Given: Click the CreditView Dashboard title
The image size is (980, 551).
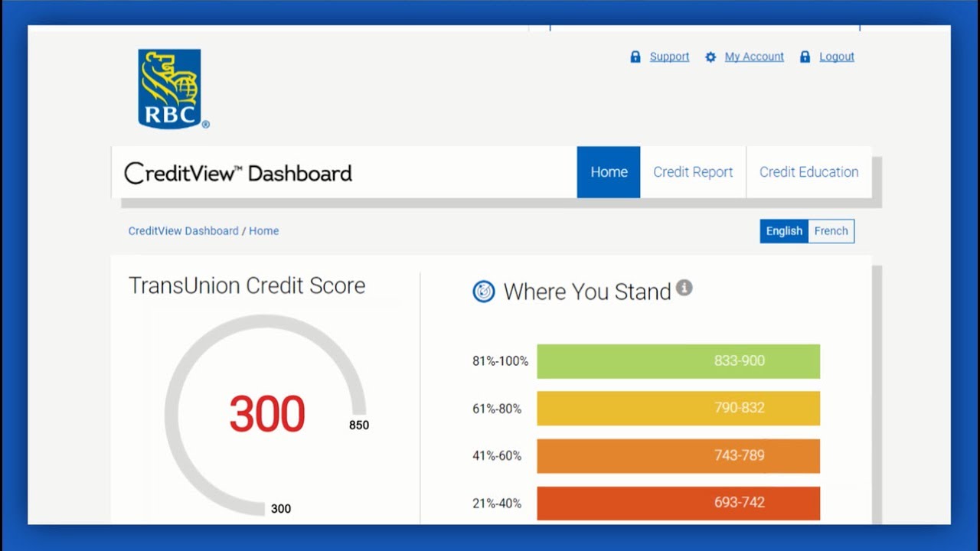Looking at the screenshot, I should click(x=238, y=173).
